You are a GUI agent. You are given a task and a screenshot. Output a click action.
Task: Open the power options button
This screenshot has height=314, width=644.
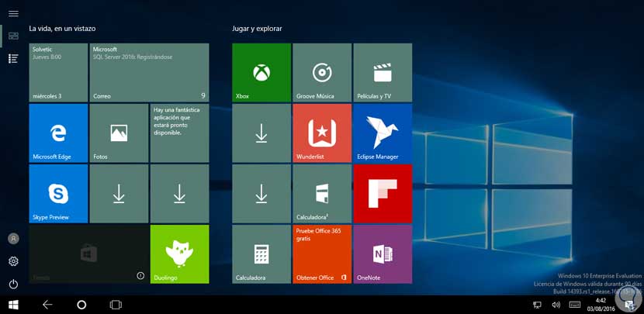point(13,284)
